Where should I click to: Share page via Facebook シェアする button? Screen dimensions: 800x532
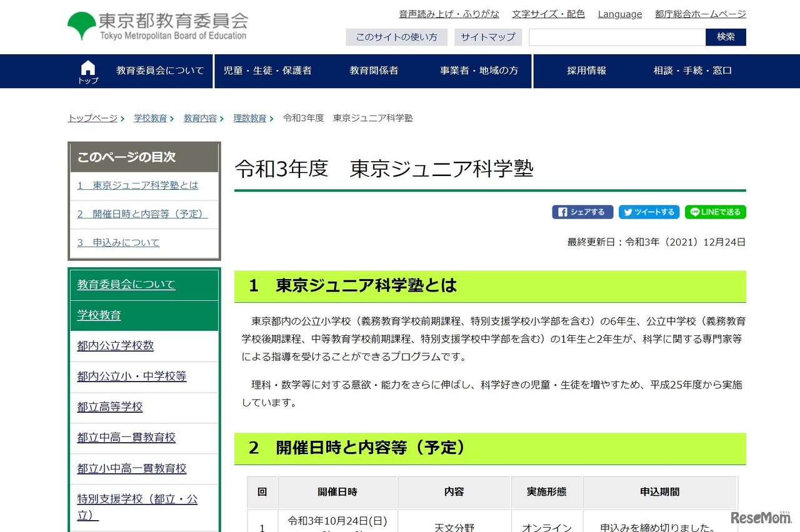582,212
